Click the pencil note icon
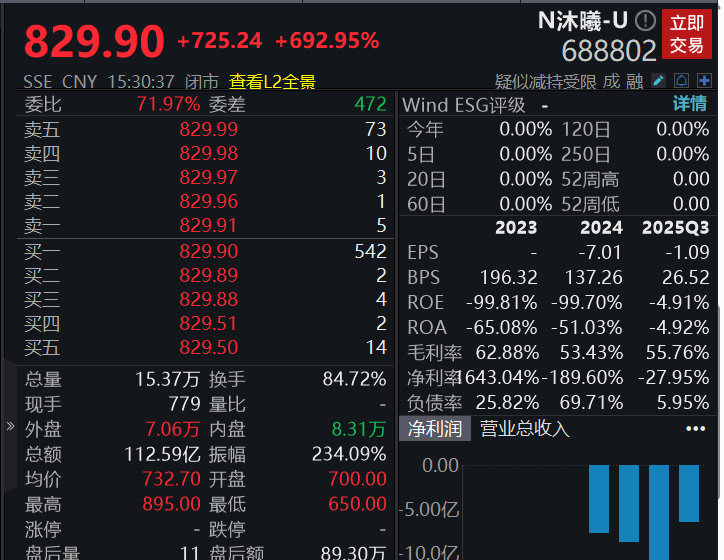Image resolution: width=724 pixels, height=560 pixels. coord(659,81)
